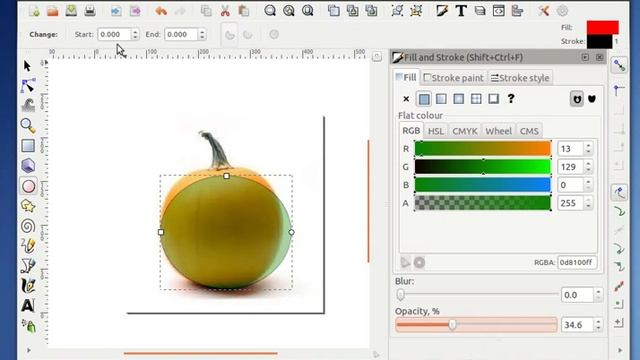The image size is (640, 360).
Task: Click the Export bitmap icon
Action: click(135, 11)
